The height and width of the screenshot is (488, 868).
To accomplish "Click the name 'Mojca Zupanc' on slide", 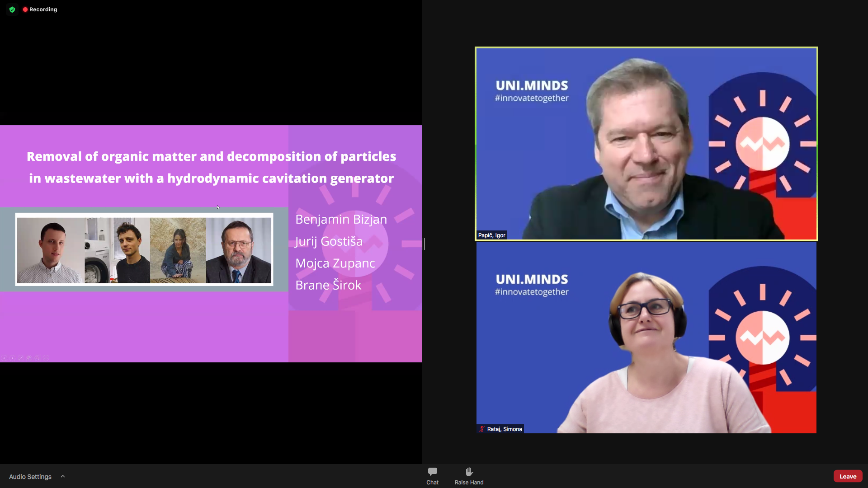I will tap(335, 263).
